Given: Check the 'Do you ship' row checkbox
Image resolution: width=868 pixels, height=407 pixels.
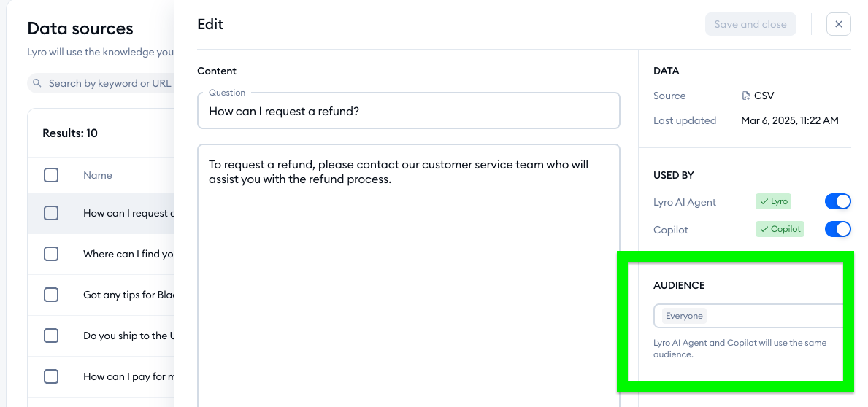Looking at the screenshot, I should (x=51, y=336).
